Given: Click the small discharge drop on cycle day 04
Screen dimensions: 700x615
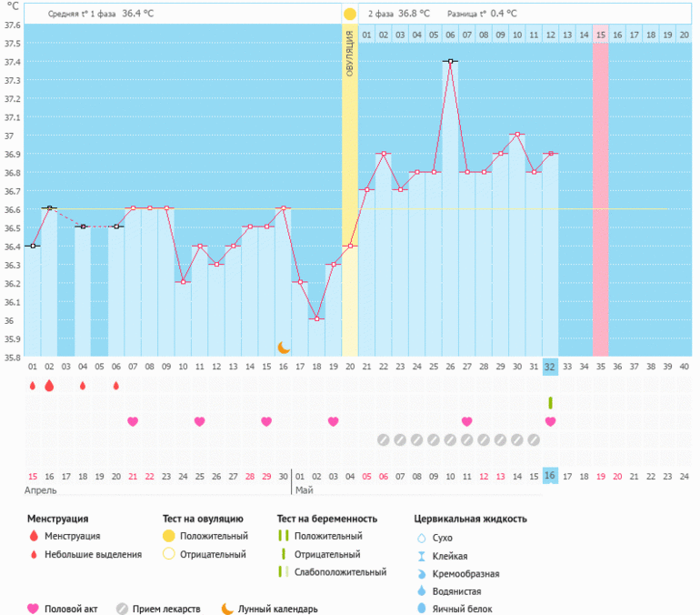Looking at the screenshot, I should [83, 386].
